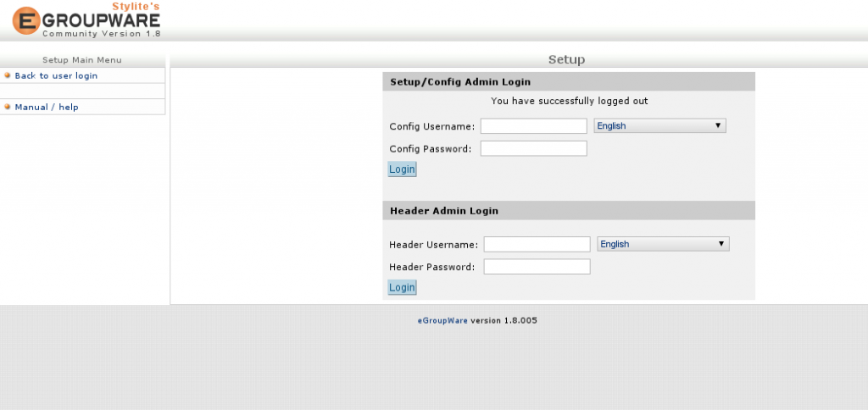Viewport: 868px width, 410px height.
Task: Click Login button under Config Password
Action: tap(402, 169)
